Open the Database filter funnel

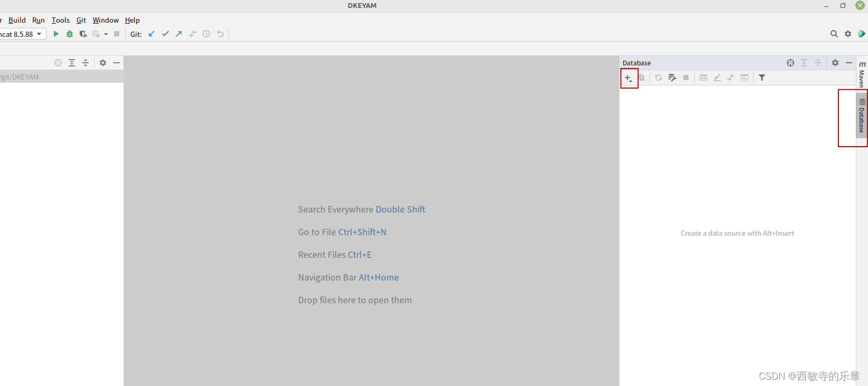tap(762, 78)
